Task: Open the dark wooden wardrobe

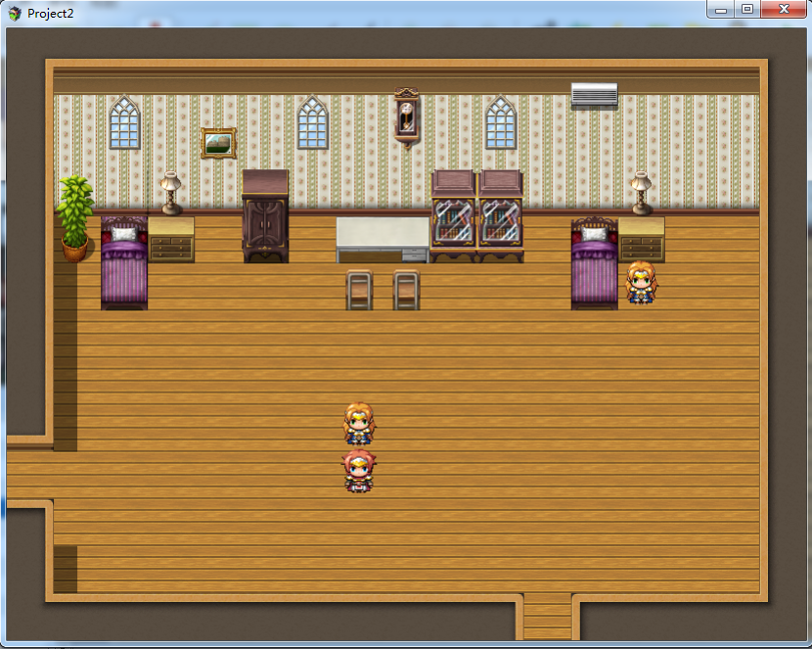Action: pyautogui.click(x=265, y=216)
